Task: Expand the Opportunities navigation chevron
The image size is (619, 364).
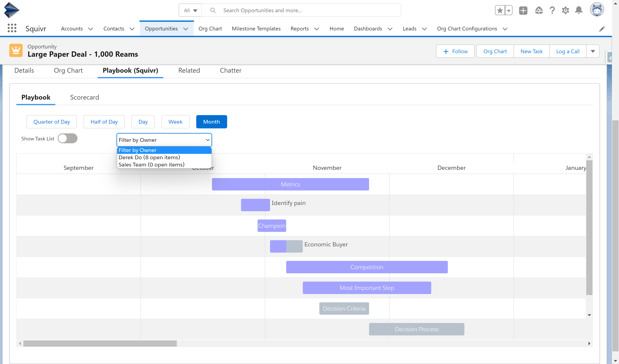Action: tap(186, 29)
